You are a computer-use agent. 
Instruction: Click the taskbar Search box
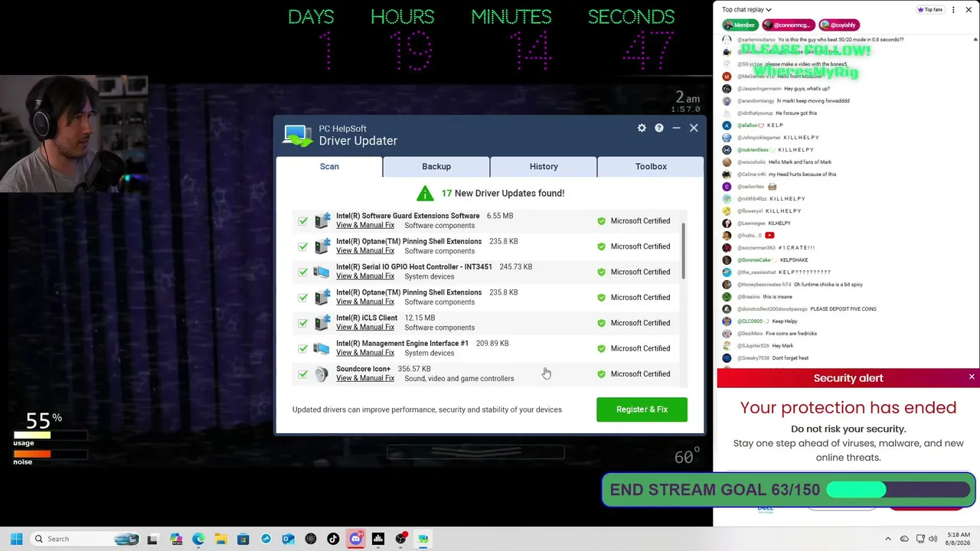coord(85,539)
